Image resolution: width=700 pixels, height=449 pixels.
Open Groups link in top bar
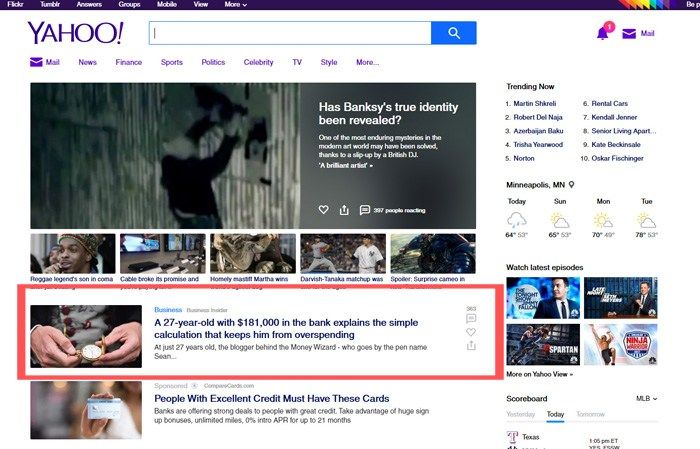[x=129, y=4]
